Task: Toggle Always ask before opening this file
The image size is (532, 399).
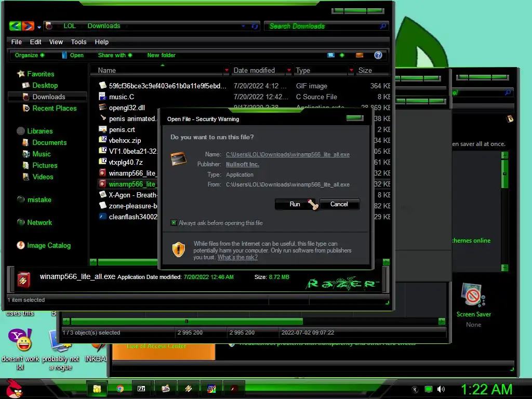Action: (x=174, y=223)
